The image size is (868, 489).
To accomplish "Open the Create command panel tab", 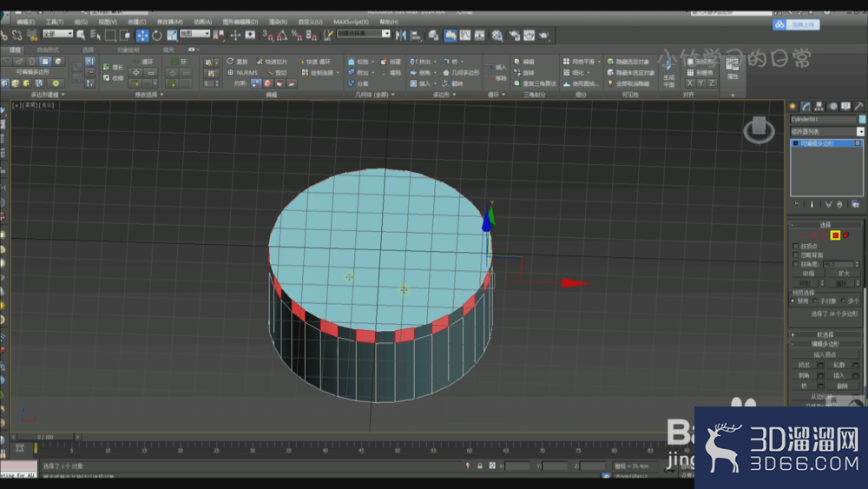I will tap(792, 106).
